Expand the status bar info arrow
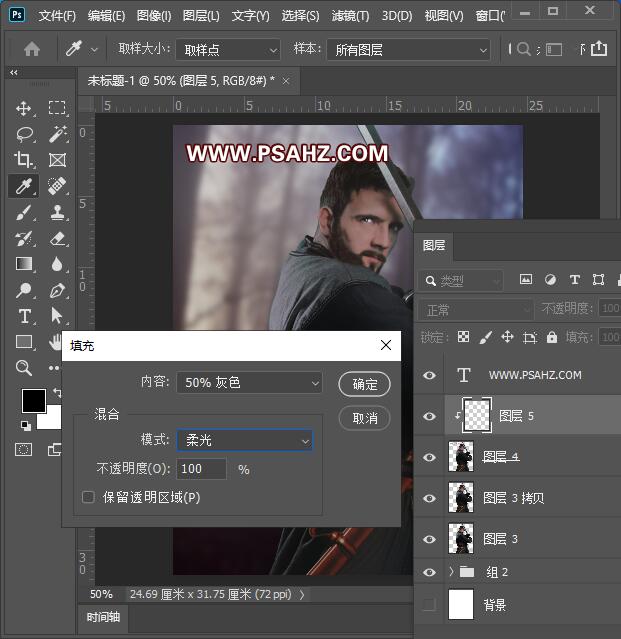Screen dimensions: 621x639 [x=302, y=595]
